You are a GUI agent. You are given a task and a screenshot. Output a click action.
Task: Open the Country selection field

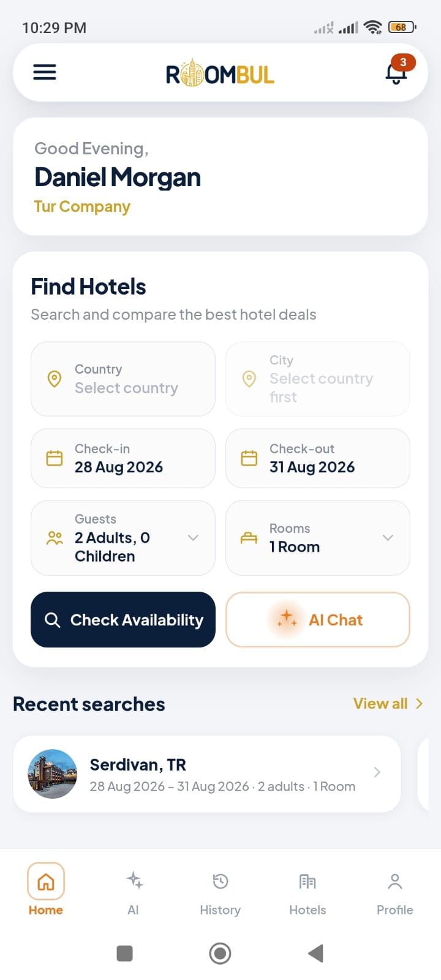(x=123, y=379)
